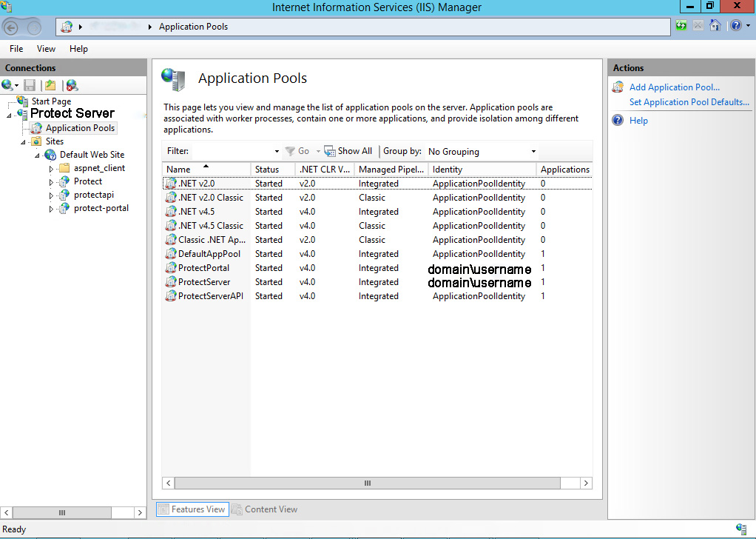This screenshot has width=756, height=539.
Task: Click the address bar breadcrumb arrow before Application Pools
Action: (150, 27)
